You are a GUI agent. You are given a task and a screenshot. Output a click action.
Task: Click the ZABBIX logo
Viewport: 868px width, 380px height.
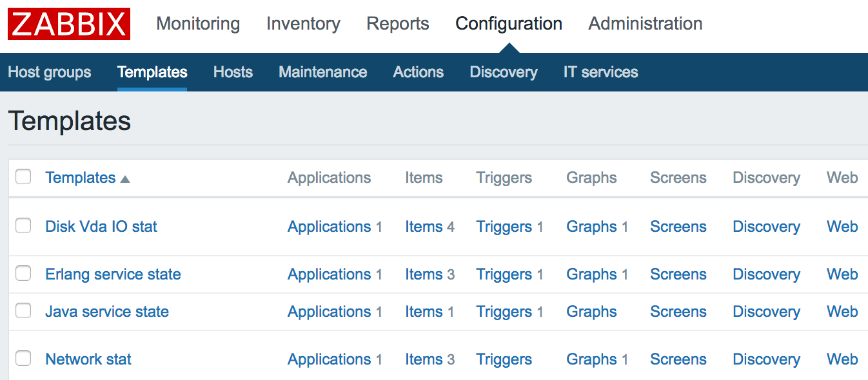(x=69, y=24)
